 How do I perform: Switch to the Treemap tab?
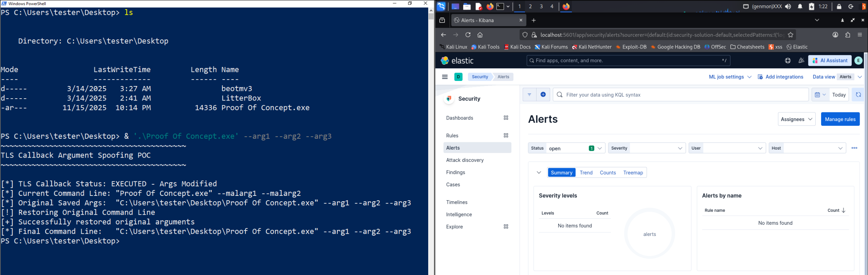tap(633, 173)
